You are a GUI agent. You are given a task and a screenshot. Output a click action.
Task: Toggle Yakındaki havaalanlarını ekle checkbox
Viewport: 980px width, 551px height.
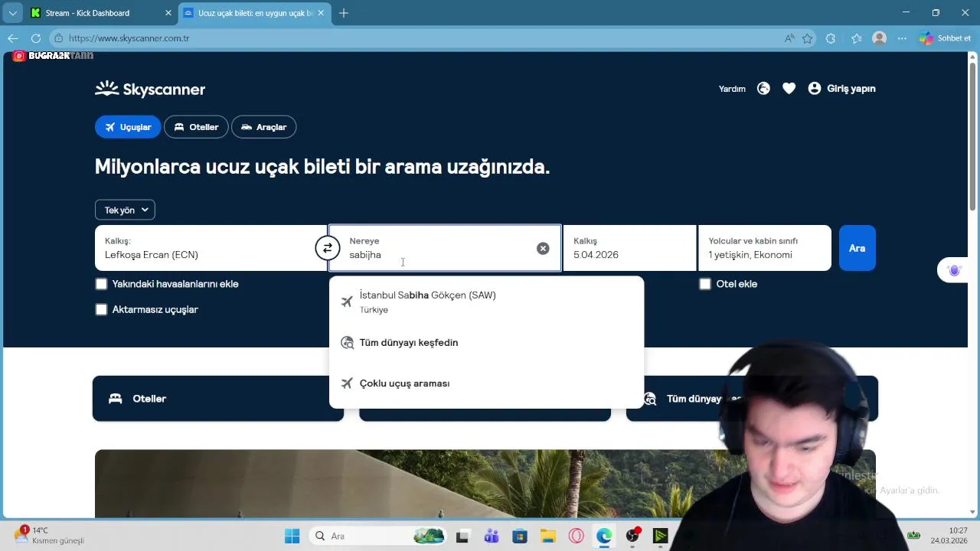(101, 284)
